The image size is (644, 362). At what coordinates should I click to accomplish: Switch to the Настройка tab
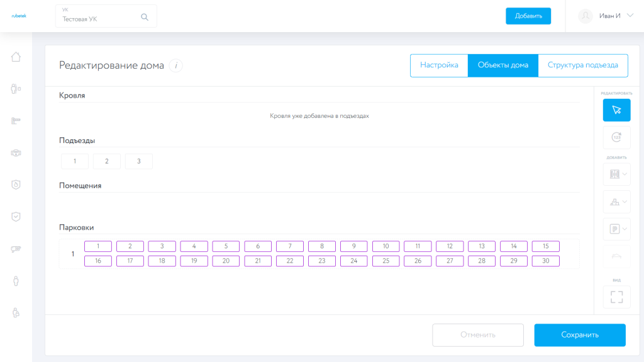tap(439, 65)
